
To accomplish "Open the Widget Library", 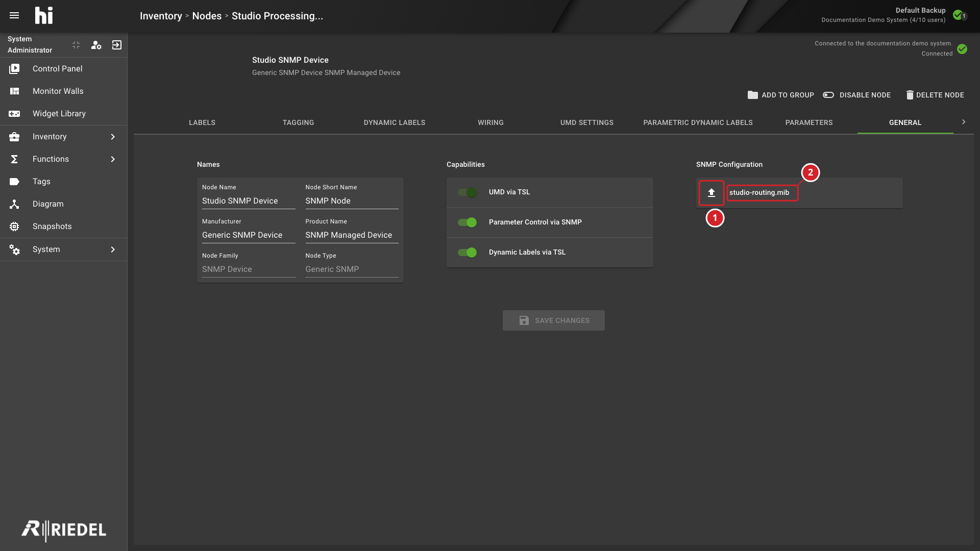I will tap(64, 113).
